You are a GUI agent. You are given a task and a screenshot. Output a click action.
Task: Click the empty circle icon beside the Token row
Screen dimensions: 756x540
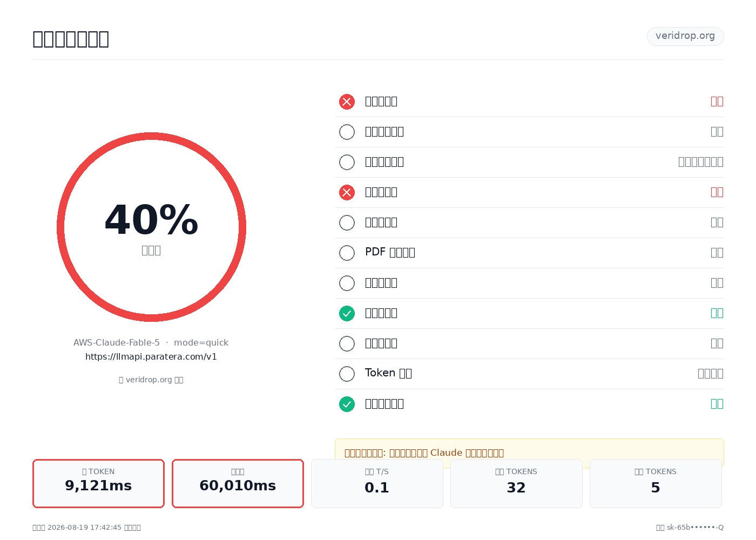tap(347, 374)
